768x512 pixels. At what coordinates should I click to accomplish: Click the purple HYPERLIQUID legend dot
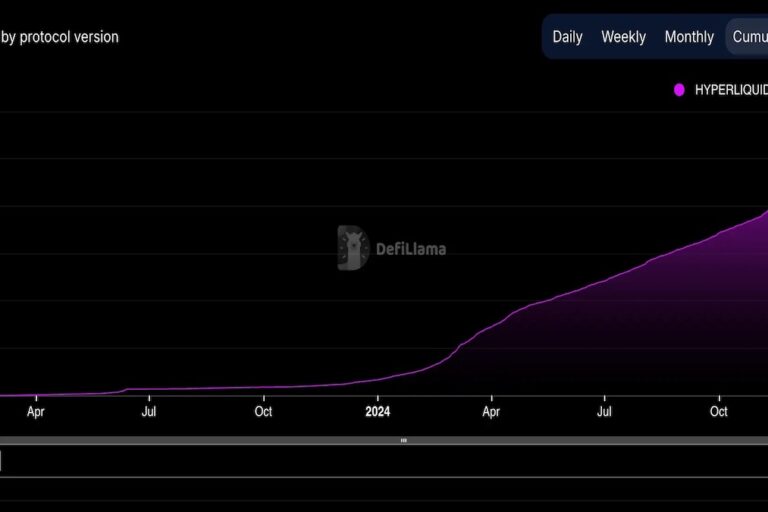(x=679, y=90)
